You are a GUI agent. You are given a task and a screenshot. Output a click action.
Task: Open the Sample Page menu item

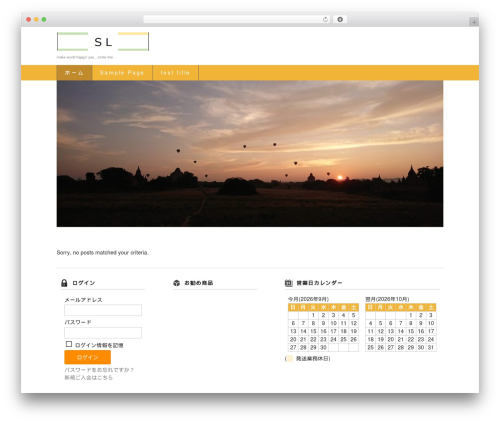122,73
